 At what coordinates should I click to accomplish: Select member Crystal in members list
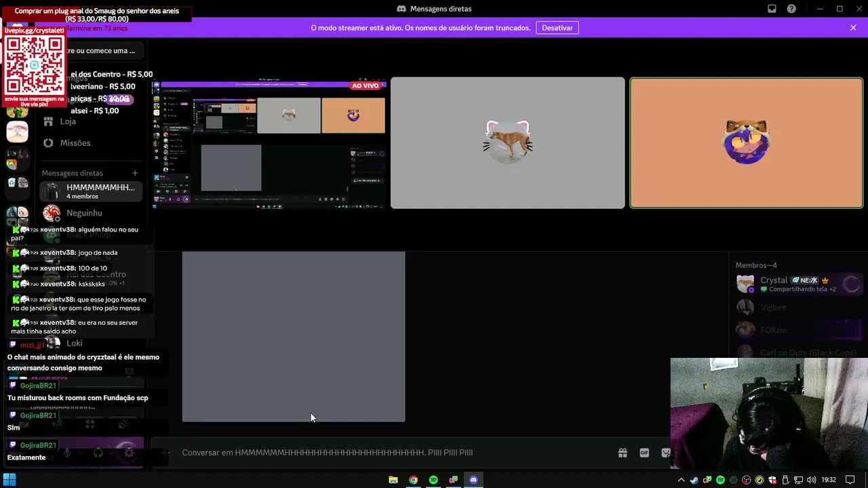799,285
